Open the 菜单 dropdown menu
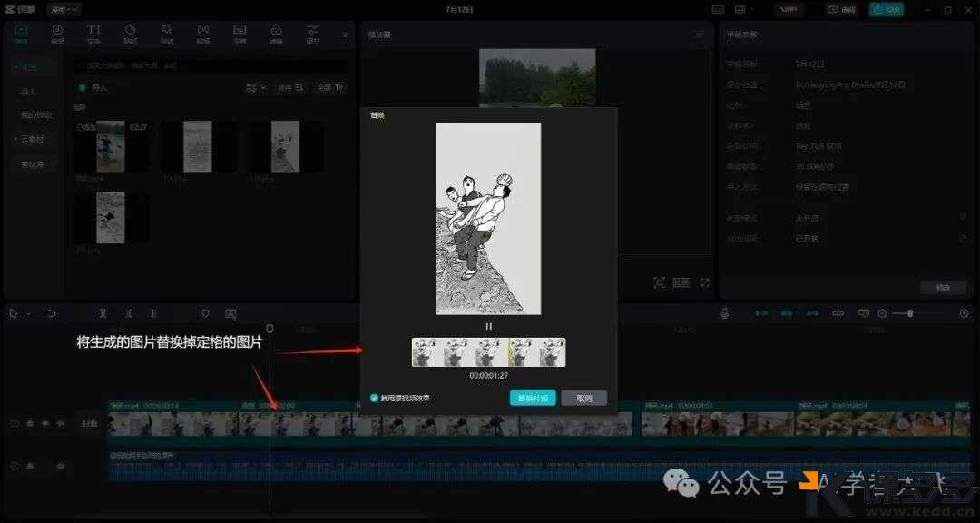980x523 pixels. [64, 9]
